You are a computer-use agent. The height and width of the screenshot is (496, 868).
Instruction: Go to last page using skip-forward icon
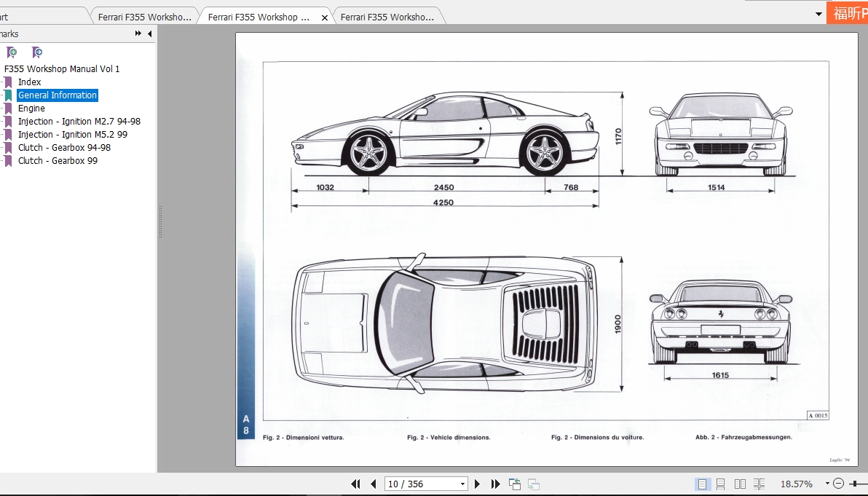tap(495, 483)
